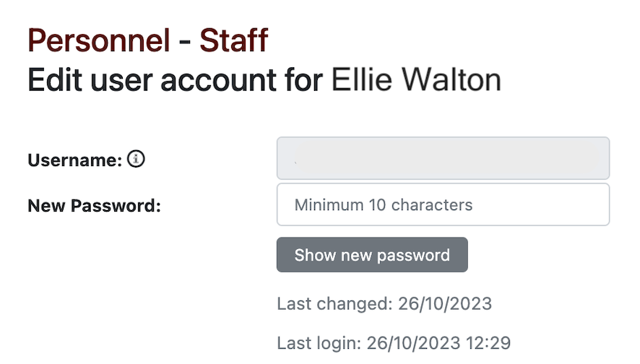
Task: Click the Minimum 10 characters placeholder
Action: (x=384, y=205)
